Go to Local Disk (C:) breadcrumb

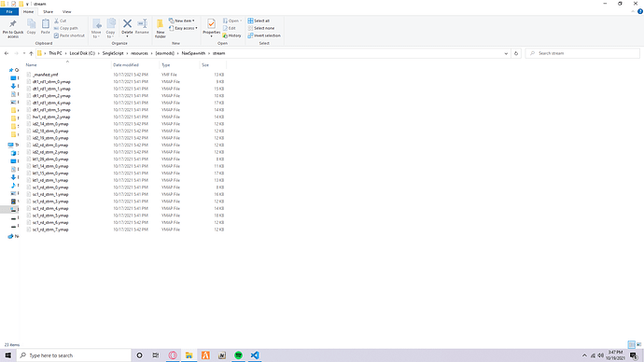pyautogui.click(x=82, y=53)
